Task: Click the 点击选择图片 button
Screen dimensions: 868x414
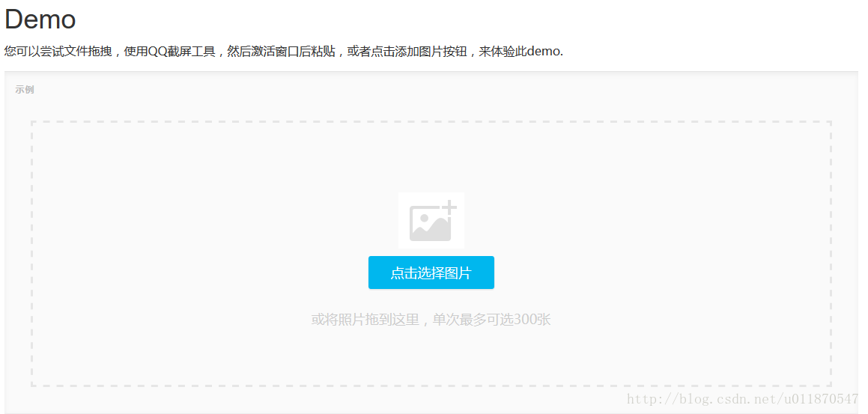Action: [431, 273]
